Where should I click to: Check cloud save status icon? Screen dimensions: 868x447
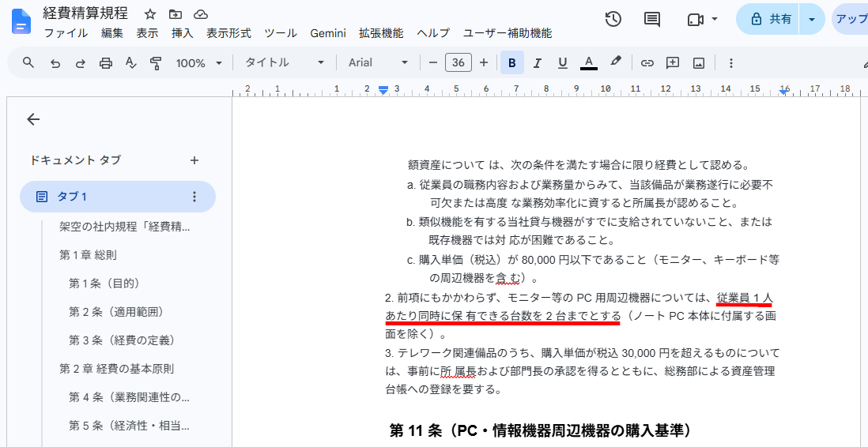(201, 14)
